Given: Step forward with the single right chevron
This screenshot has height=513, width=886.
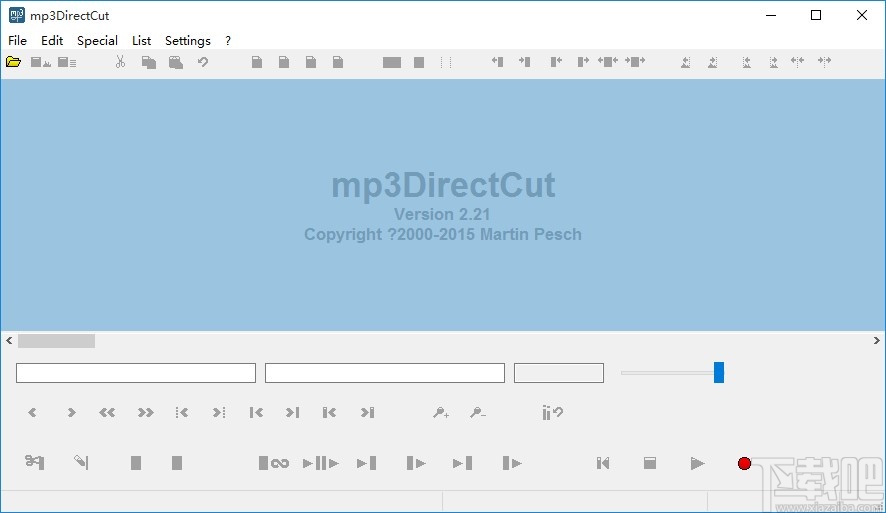Looking at the screenshot, I should point(71,412).
